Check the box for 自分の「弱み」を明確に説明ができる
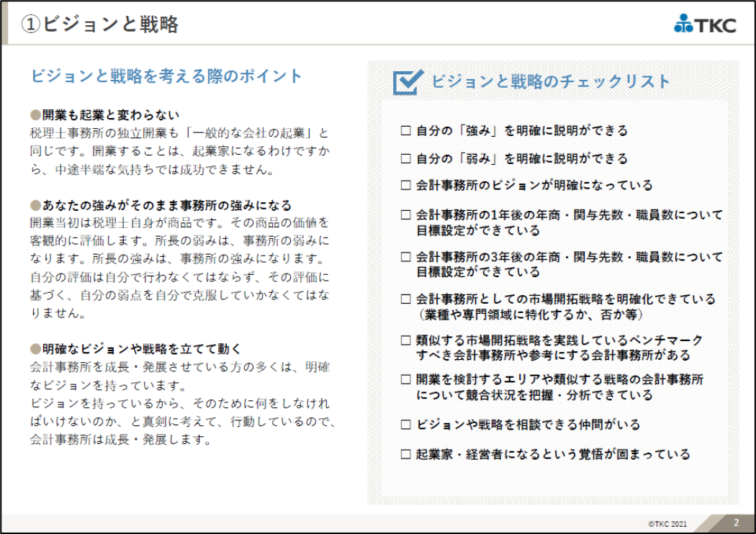 pos(406,158)
